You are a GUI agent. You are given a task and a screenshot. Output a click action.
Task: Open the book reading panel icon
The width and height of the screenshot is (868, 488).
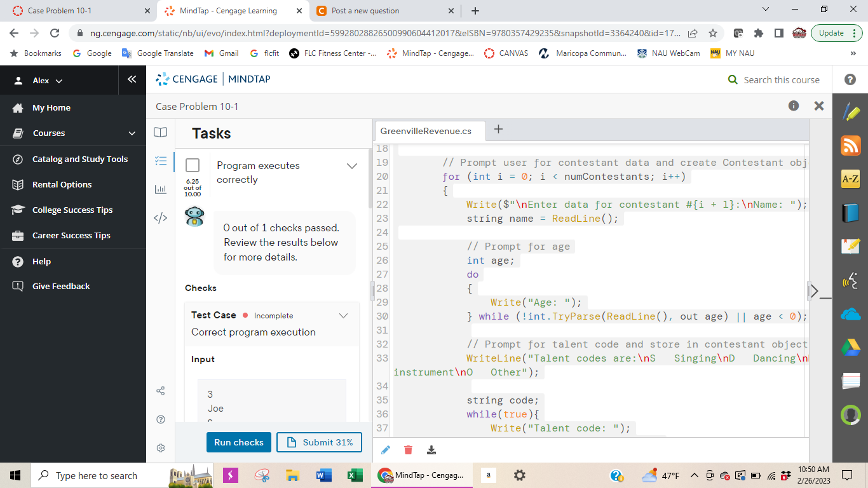point(161,132)
